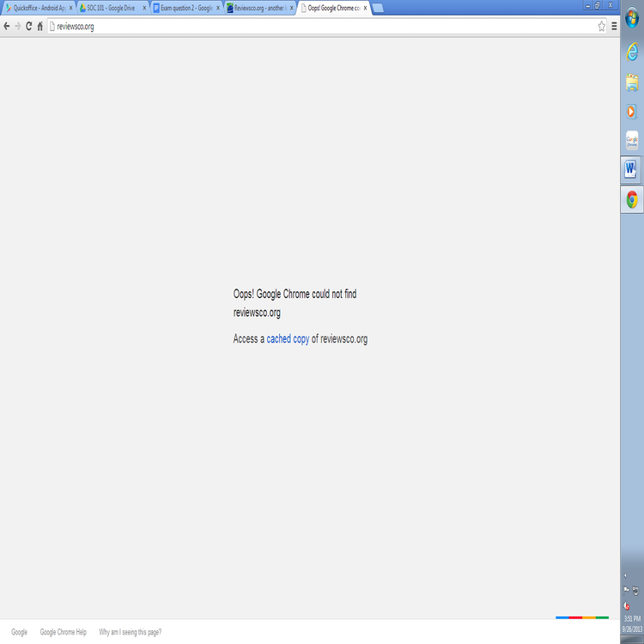644x644 pixels.
Task: Click 'Why am I seeing this page?'
Action: (130, 632)
